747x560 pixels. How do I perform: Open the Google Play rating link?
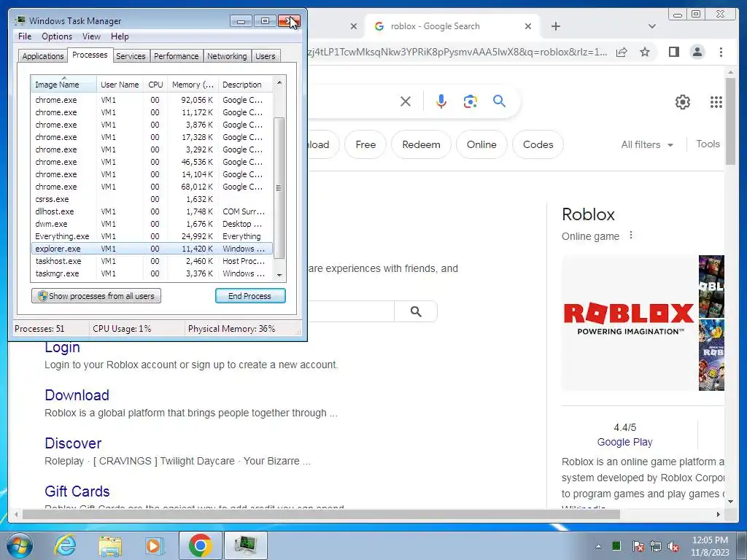624,442
